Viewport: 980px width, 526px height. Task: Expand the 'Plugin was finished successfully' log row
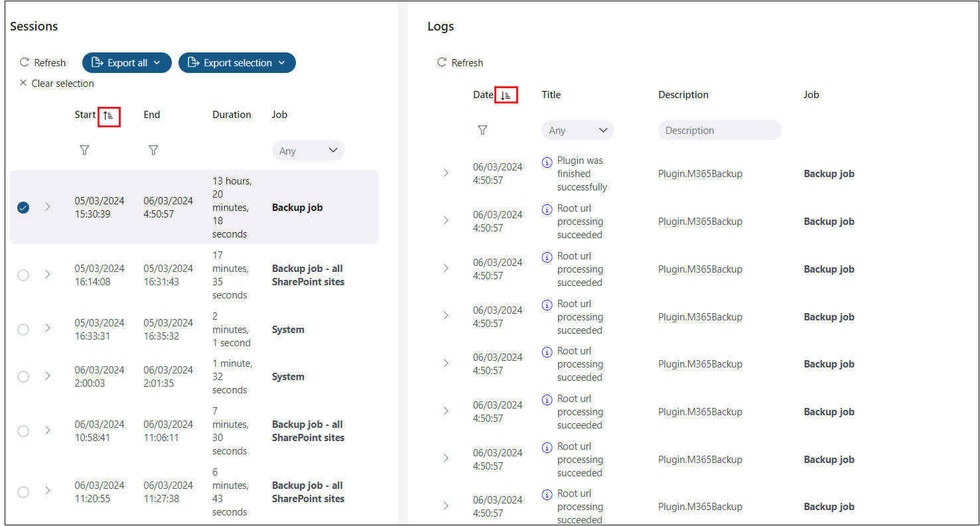click(x=446, y=173)
